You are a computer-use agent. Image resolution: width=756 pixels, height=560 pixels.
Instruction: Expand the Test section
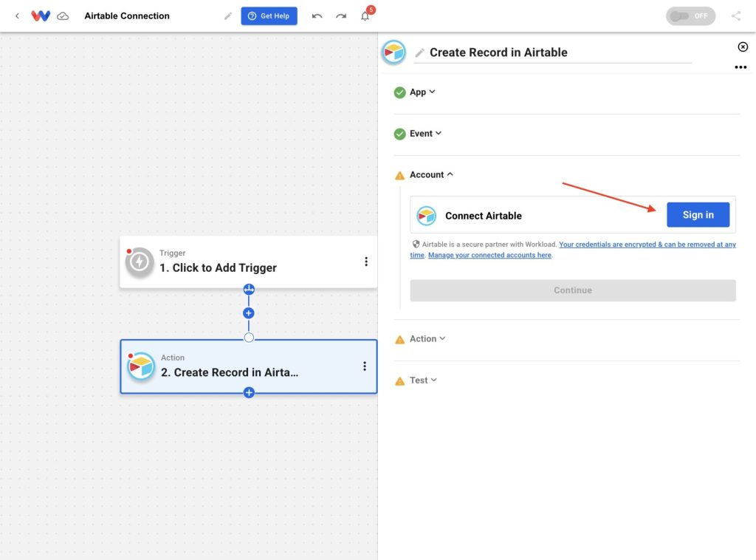(x=423, y=380)
